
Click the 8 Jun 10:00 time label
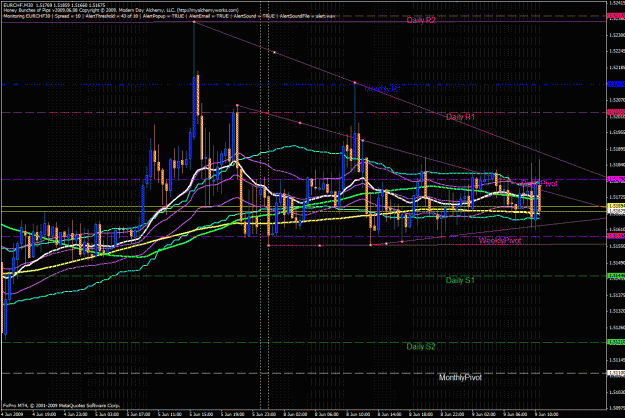(359, 414)
